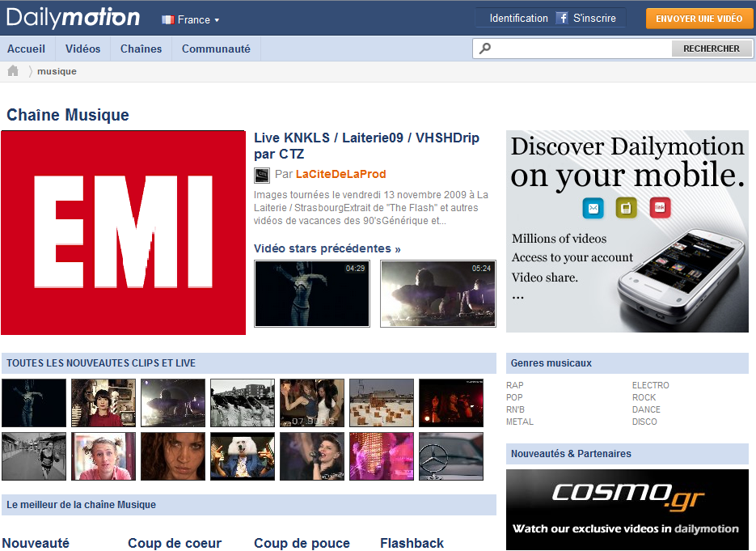The image size is (756, 551).
Task: Open the 04:29 previous star video thumbnail
Action: 312,294
